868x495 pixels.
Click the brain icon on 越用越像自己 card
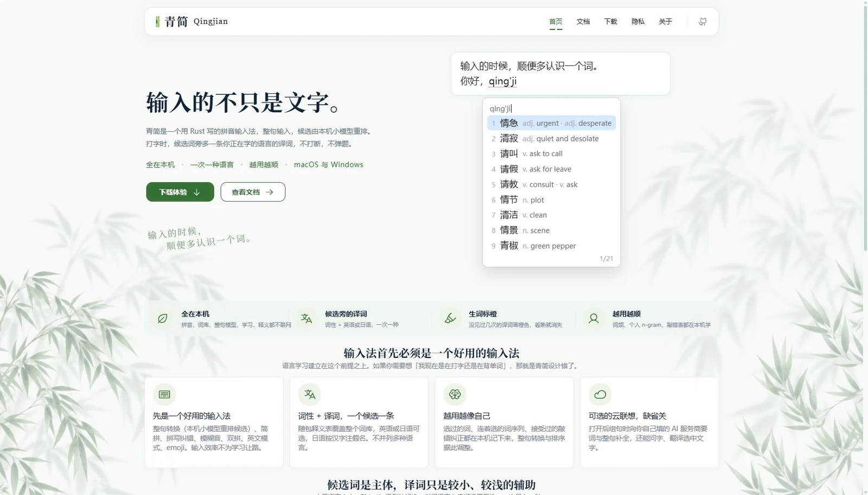click(x=455, y=394)
